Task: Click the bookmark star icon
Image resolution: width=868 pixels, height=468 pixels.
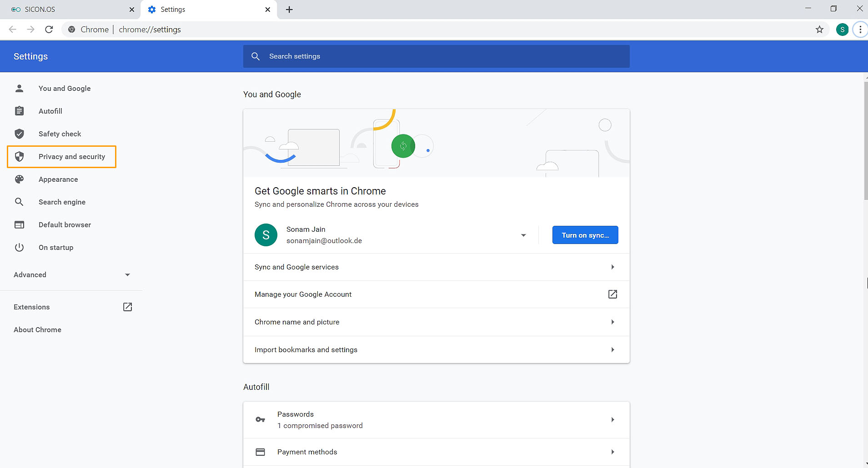Action: coord(819,30)
